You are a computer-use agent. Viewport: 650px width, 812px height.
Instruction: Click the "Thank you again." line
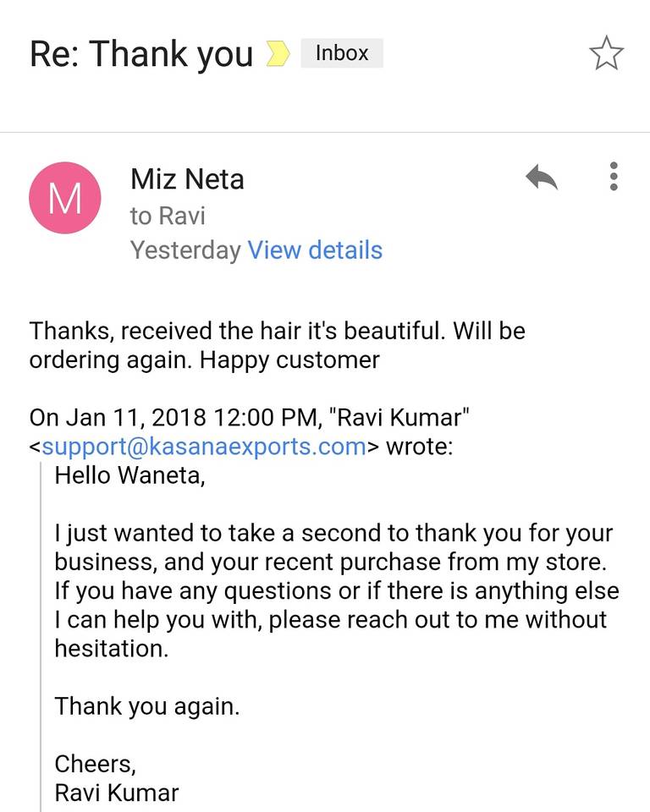click(147, 706)
